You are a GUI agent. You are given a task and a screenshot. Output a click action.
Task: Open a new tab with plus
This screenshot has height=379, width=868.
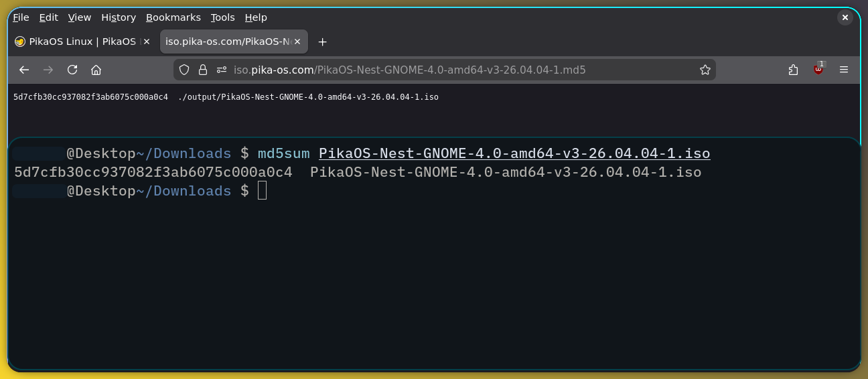pyautogui.click(x=322, y=42)
